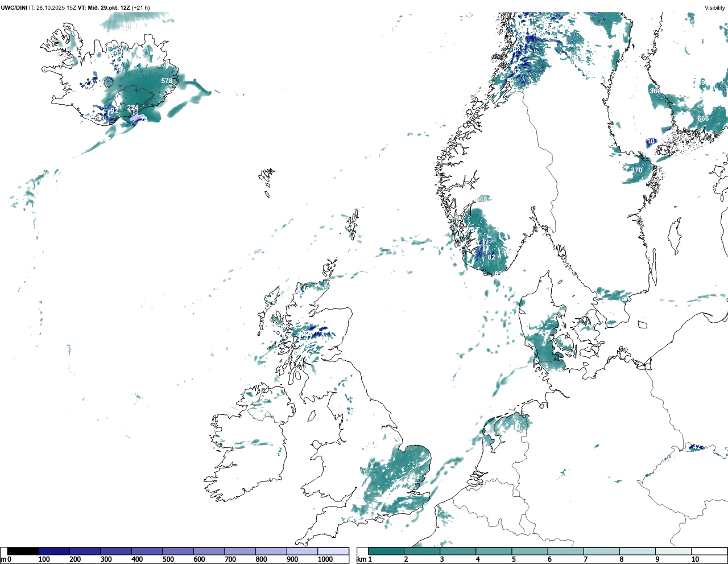The image size is (728, 564).
Task: Click the legend swatch between 700 and 800
Action: (x=240, y=551)
